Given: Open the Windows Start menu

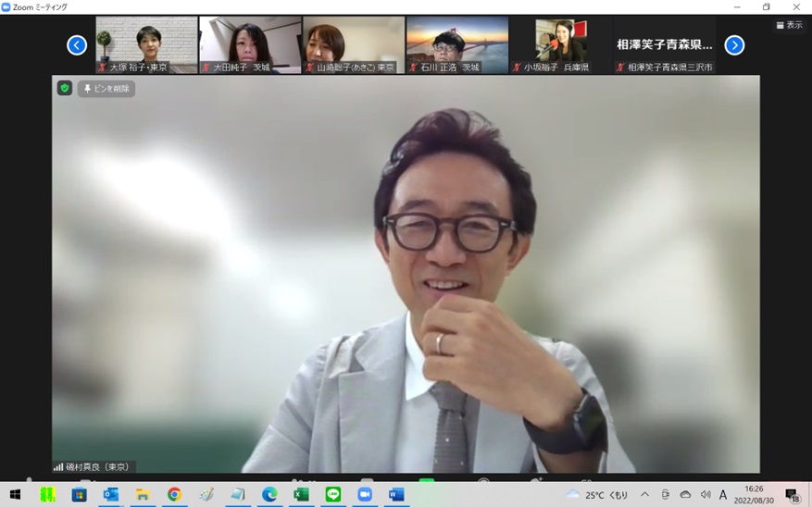Looking at the screenshot, I should 15,495.
